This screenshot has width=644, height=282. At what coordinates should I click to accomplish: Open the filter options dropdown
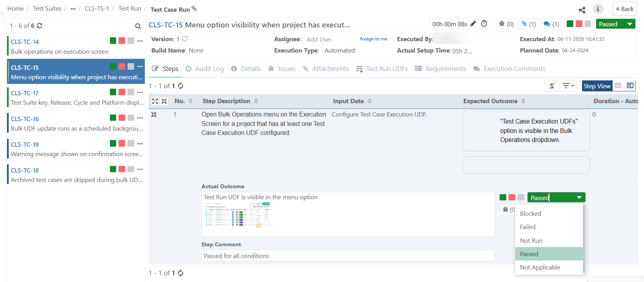click(568, 86)
